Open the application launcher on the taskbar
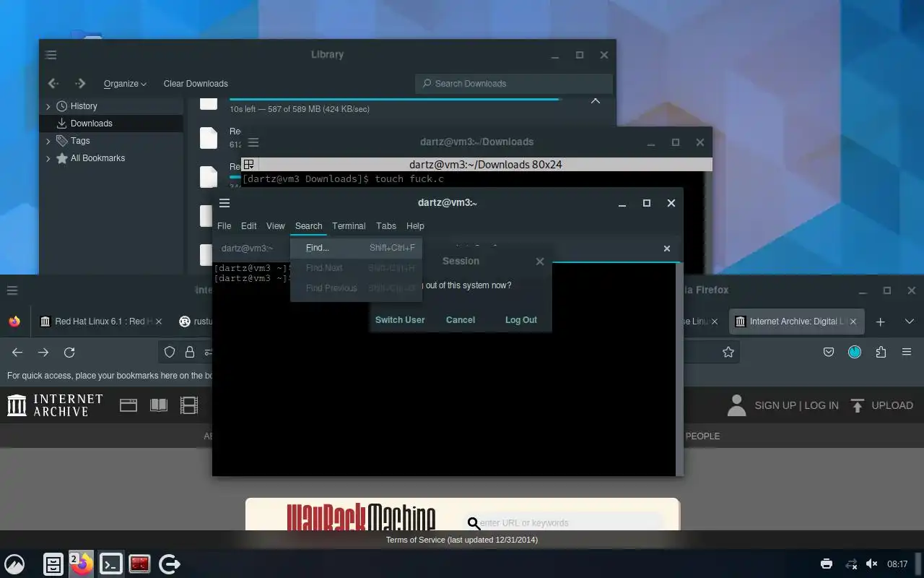This screenshot has height=578, width=924. [x=14, y=564]
